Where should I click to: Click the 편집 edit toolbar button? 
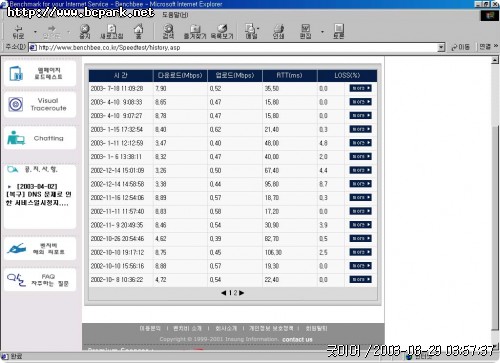(305, 32)
